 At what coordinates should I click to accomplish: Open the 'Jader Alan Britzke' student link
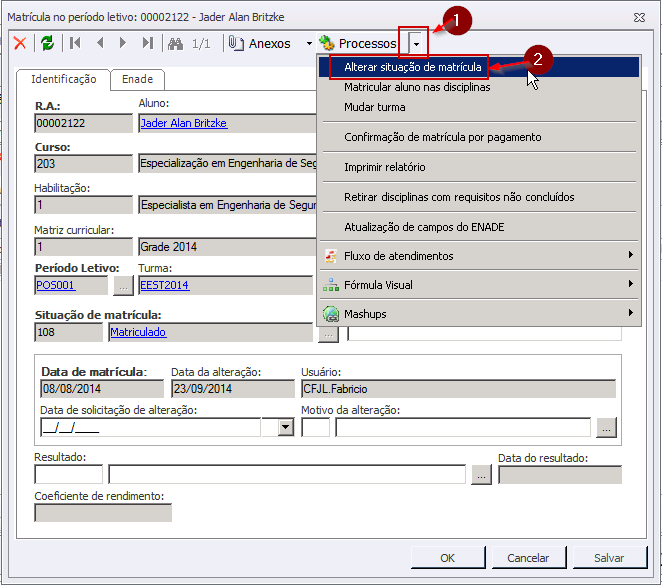click(x=183, y=123)
